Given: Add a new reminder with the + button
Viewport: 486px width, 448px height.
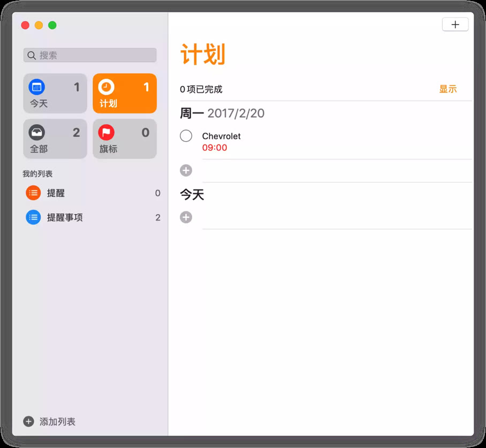Looking at the screenshot, I should click(454, 24).
